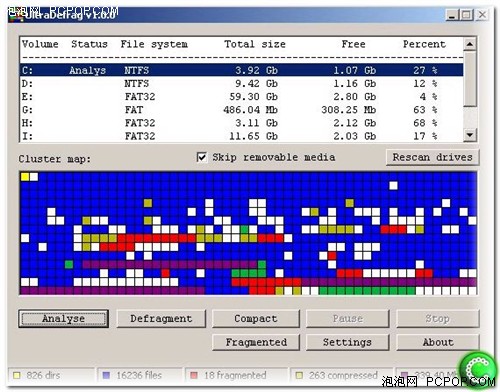Click the Stop button

coord(437,319)
